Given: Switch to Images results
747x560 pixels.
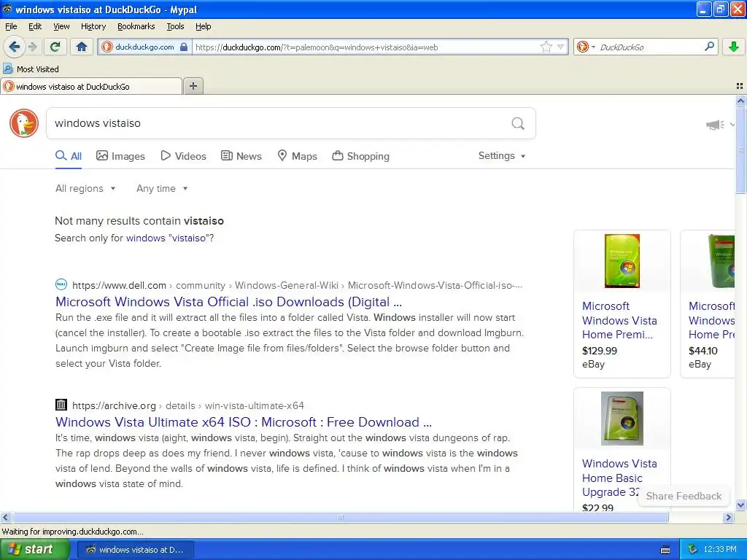Looking at the screenshot, I should [120, 156].
